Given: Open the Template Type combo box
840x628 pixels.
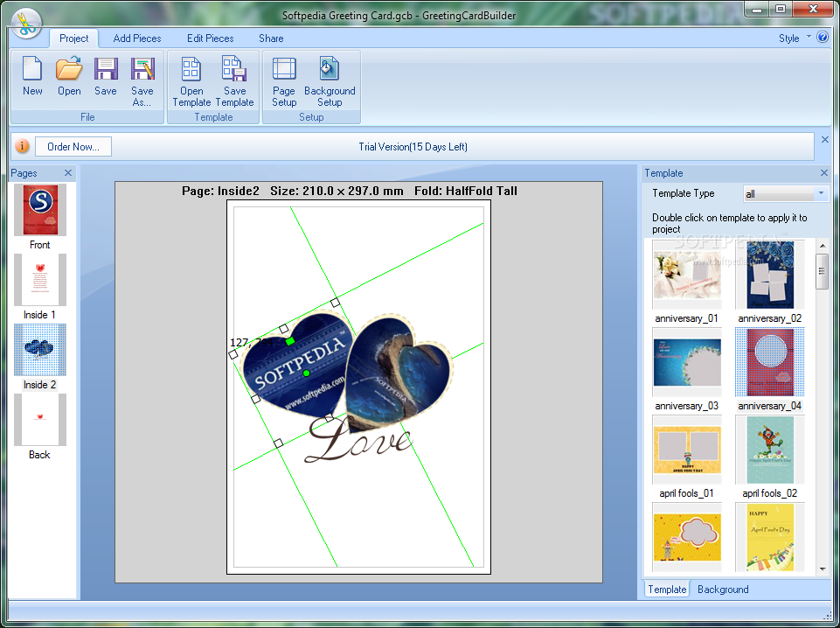Looking at the screenshot, I should click(786, 194).
